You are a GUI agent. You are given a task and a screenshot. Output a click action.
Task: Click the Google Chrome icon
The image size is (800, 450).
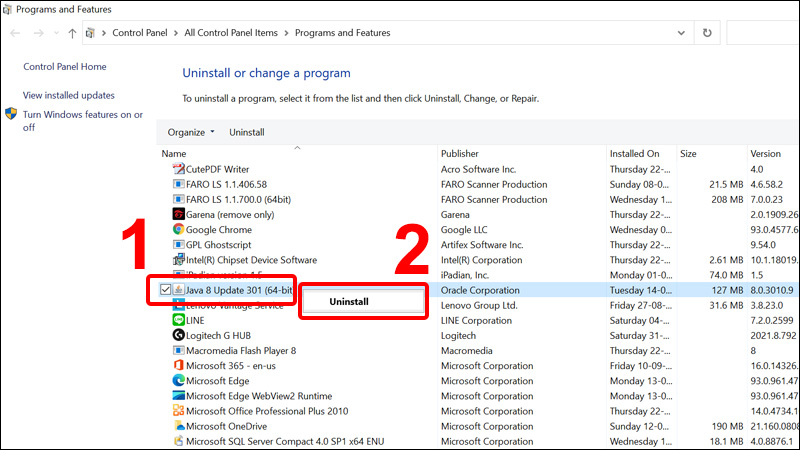coord(178,230)
